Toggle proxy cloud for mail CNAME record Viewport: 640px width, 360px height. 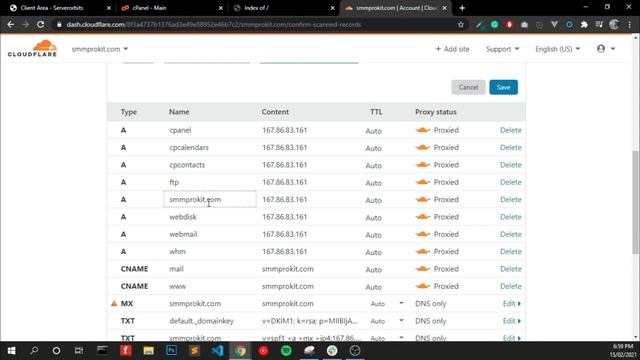pos(423,269)
